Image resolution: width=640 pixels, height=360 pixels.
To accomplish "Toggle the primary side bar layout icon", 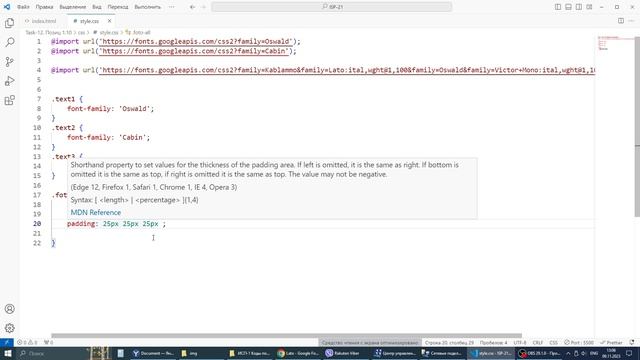I will pos(558,7).
